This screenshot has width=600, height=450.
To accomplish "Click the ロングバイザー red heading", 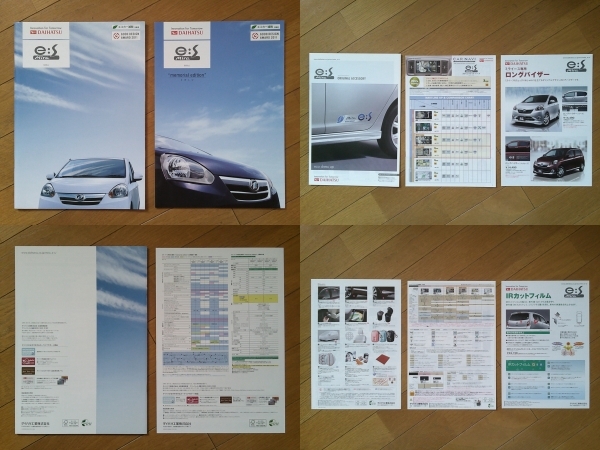I will 528,75.
